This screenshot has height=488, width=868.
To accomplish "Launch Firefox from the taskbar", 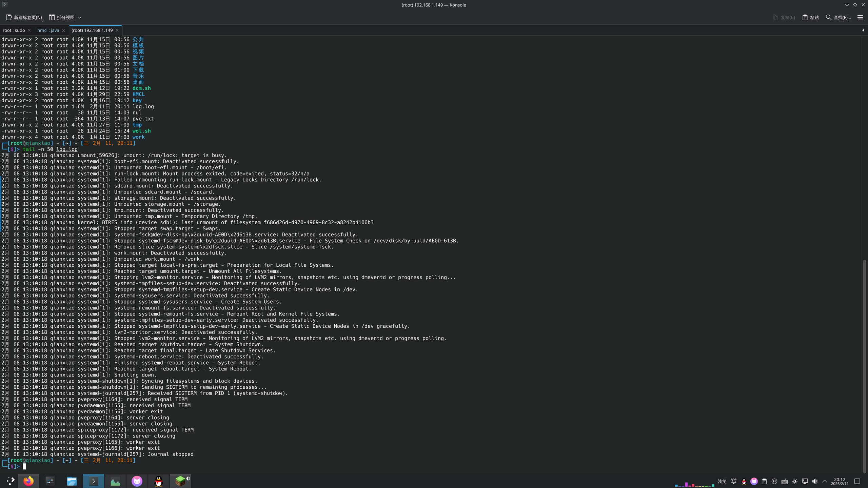I will [x=28, y=481].
